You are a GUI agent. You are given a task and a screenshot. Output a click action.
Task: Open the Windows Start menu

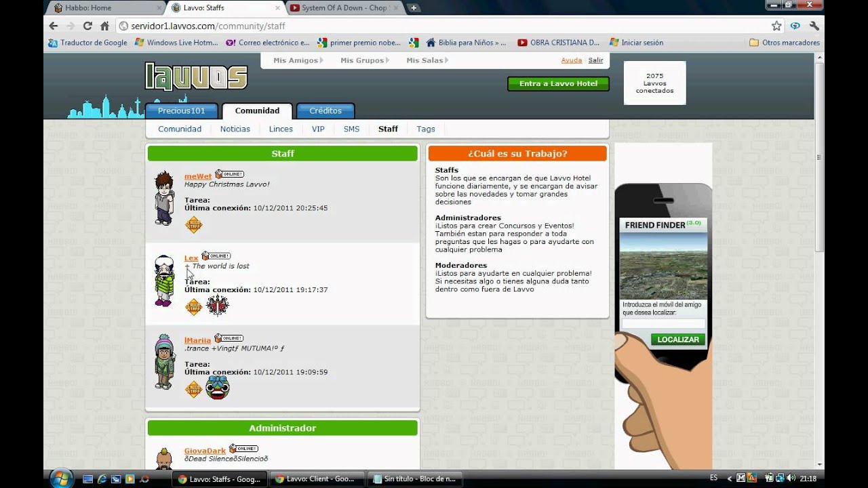tap(62, 478)
